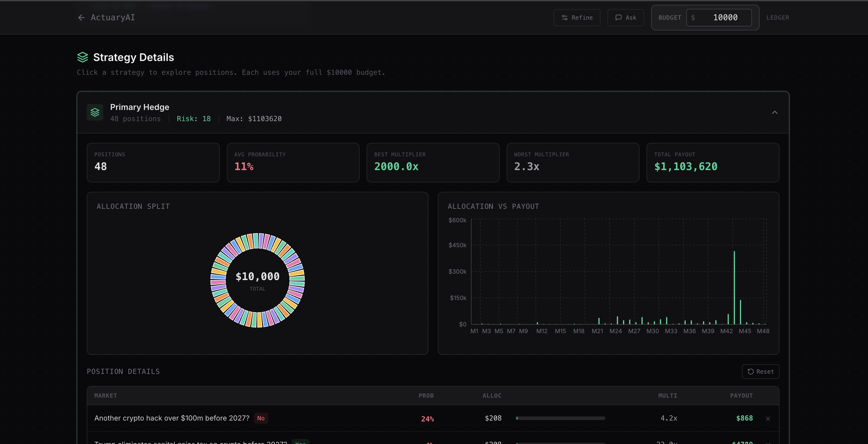Remove the crypto hack position row
Image resolution: width=868 pixels, height=444 pixels.
pyautogui.click(x=768, y=419)
